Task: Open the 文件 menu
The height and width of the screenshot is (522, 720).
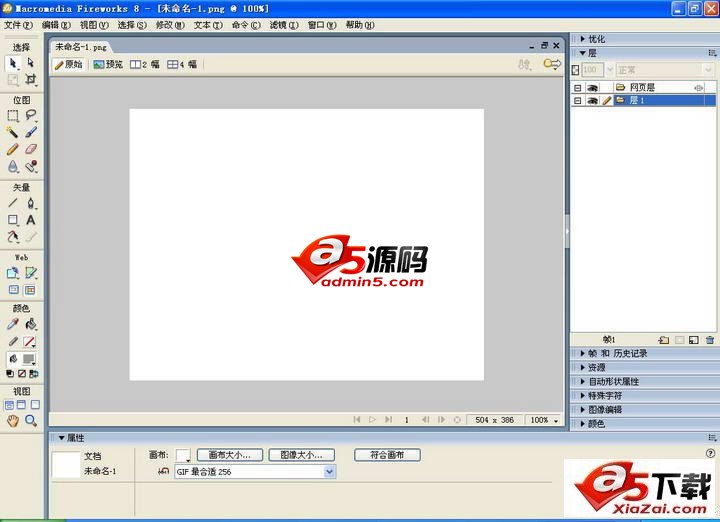Action: [18, 25]
